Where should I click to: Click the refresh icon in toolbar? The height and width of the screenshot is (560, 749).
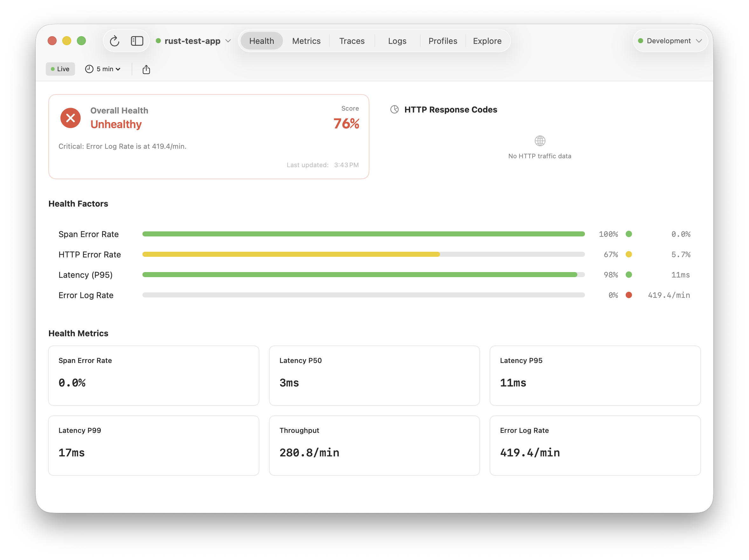click(114, 41)
